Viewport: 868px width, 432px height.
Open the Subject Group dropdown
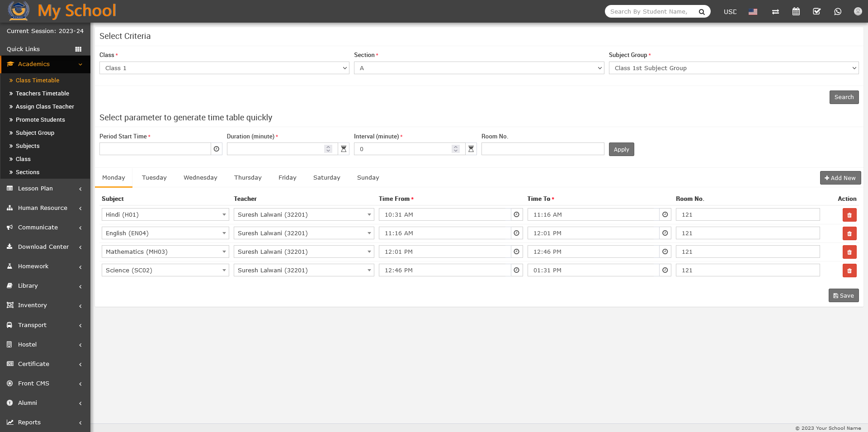733,68
